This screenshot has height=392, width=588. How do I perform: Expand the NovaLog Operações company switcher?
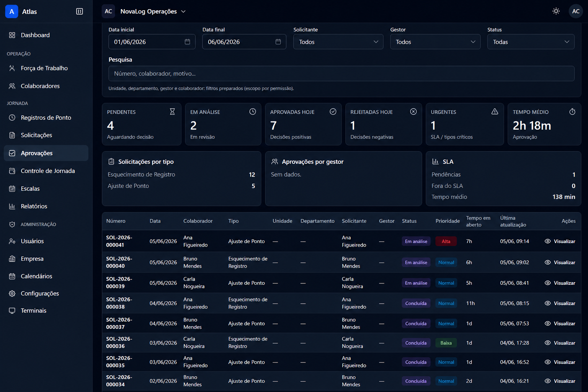click(153, 11)
